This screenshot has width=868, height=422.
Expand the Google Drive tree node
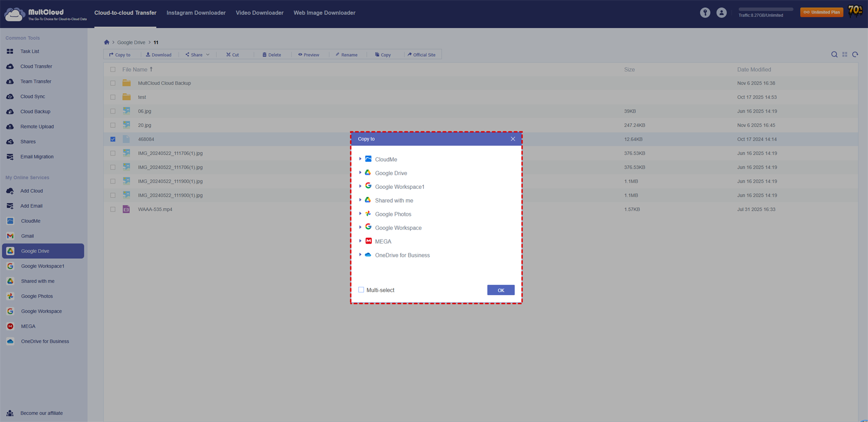coord(360,173)
